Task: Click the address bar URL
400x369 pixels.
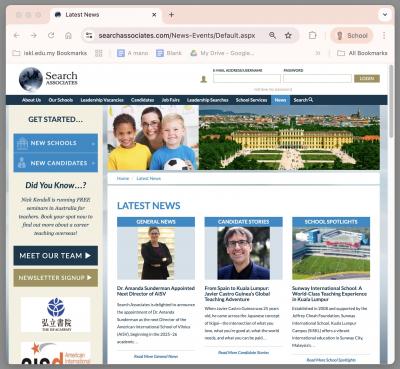Action: 177,35
